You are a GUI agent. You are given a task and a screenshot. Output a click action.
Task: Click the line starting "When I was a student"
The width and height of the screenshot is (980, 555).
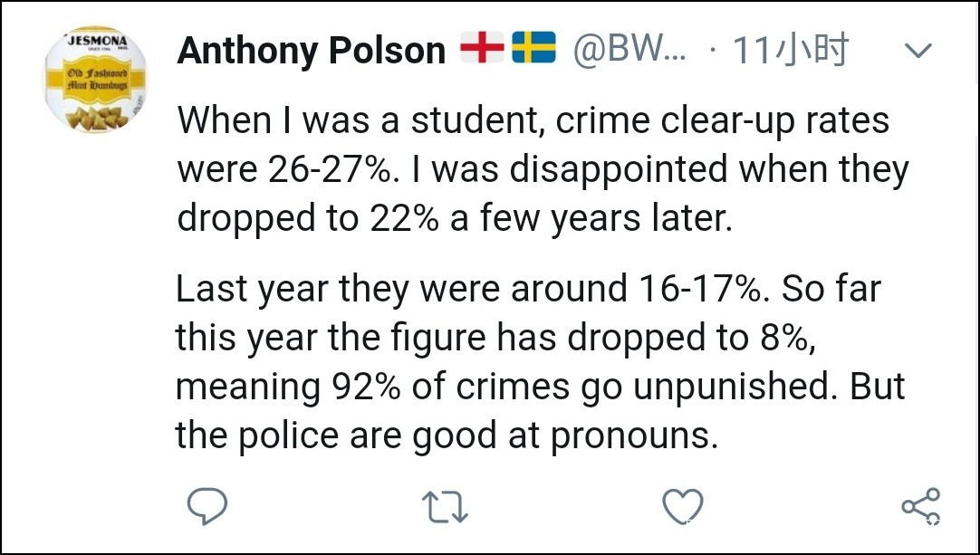point(533,120)
